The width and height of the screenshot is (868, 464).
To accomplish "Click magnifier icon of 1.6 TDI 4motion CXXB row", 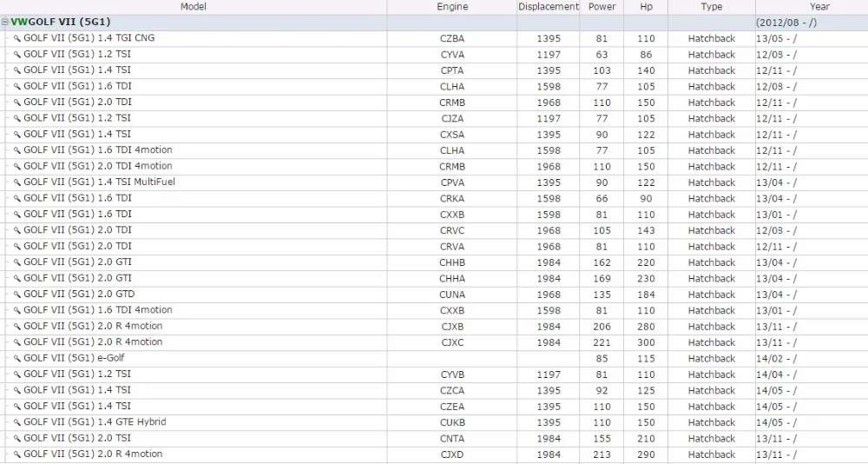I will pos(17,310).
